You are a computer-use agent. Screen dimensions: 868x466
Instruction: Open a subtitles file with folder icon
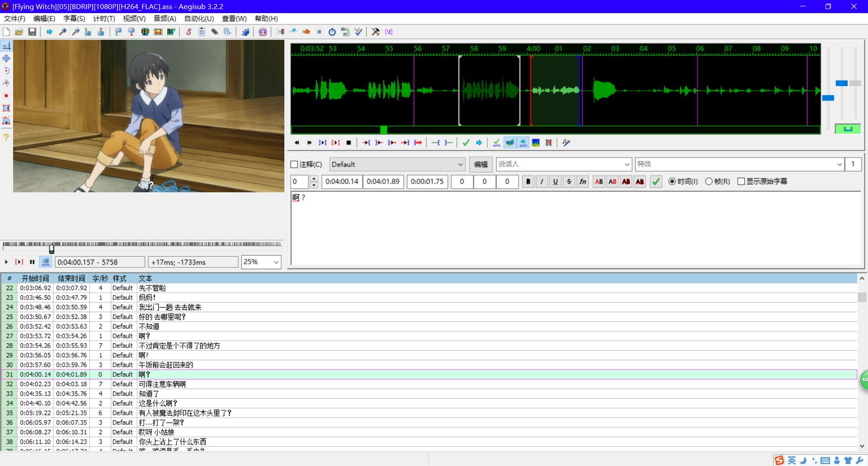coord(19,32)
